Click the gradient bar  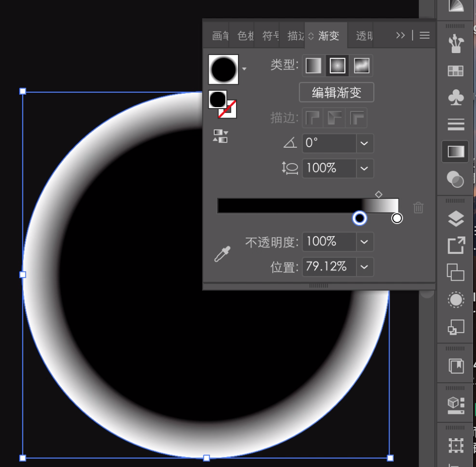(x=308, y=206)
